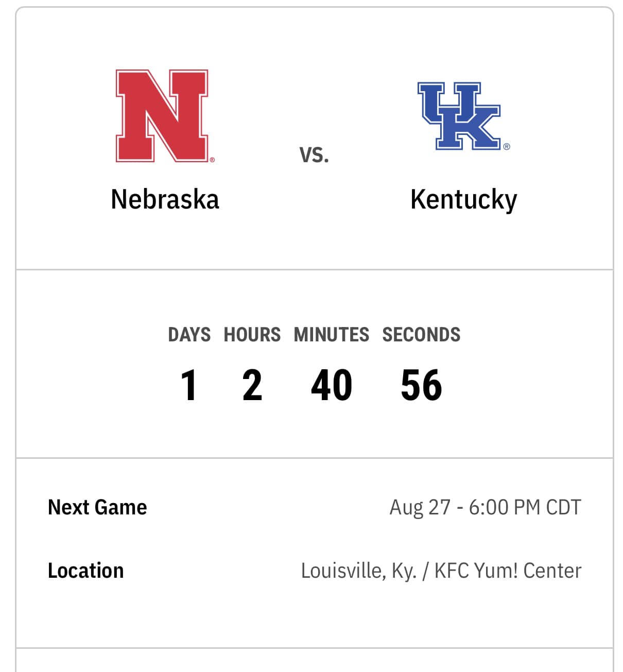The image size is (623, 672).
Task: Click the registered mark beside Nebraska logo
Action: click(212, 160)
